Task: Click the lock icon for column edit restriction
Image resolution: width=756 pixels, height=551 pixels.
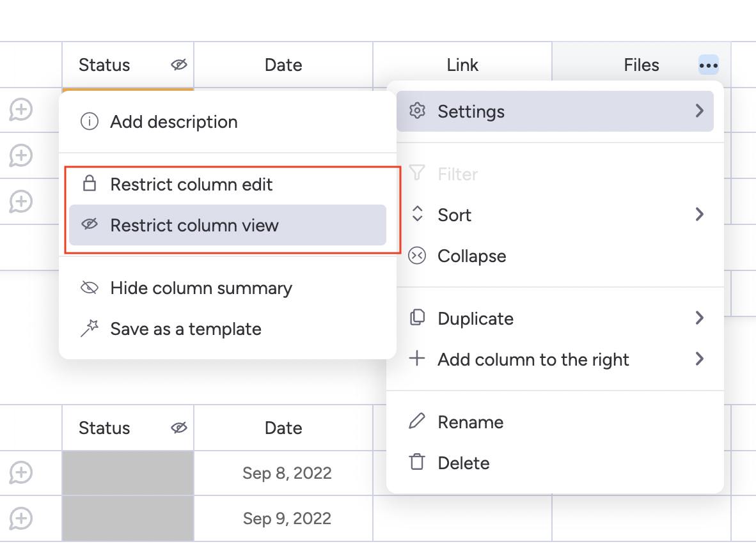Action: click(90, 184)
